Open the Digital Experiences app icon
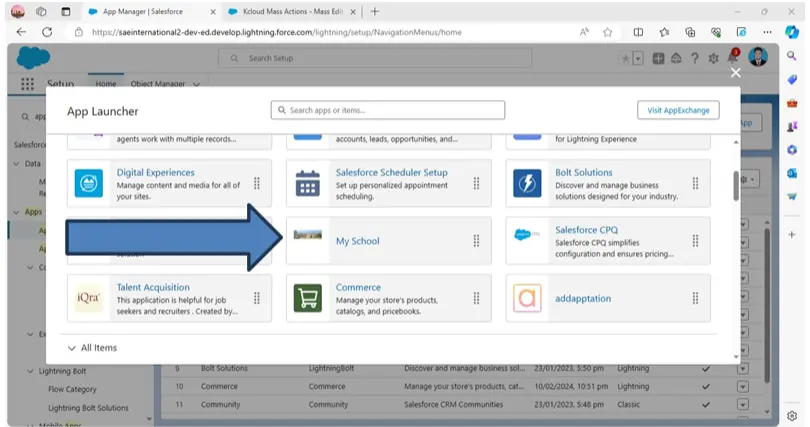810x427 pixels. (x=89, y=183)
